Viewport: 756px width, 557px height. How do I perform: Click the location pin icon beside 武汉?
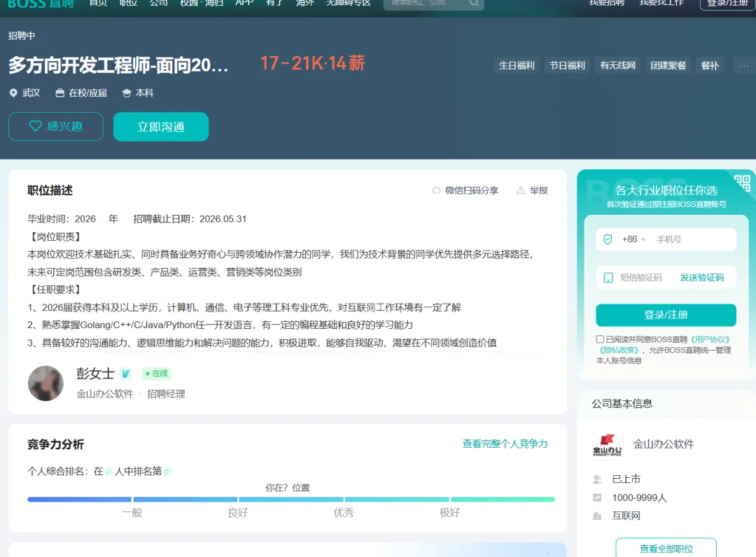[x=13, y=93]
